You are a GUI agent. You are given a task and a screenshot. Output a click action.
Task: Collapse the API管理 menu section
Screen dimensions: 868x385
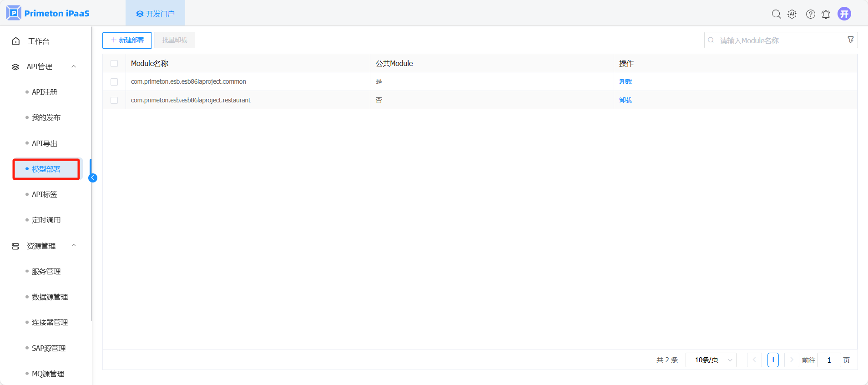[x=74, y=66]
